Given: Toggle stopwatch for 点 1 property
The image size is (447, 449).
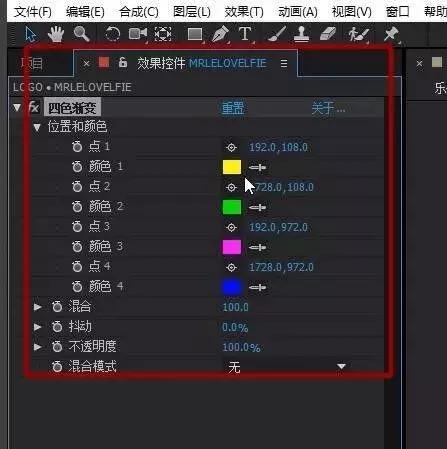Looking at the screenshot, I should 77,146.
